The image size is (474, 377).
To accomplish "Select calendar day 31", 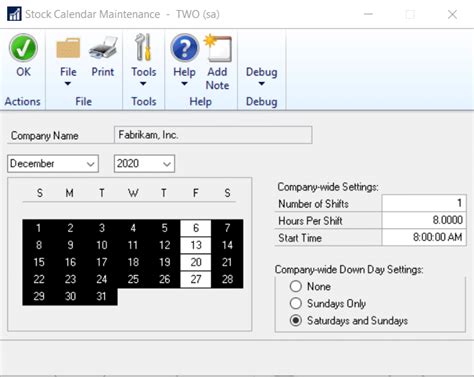I will (102, 296).
